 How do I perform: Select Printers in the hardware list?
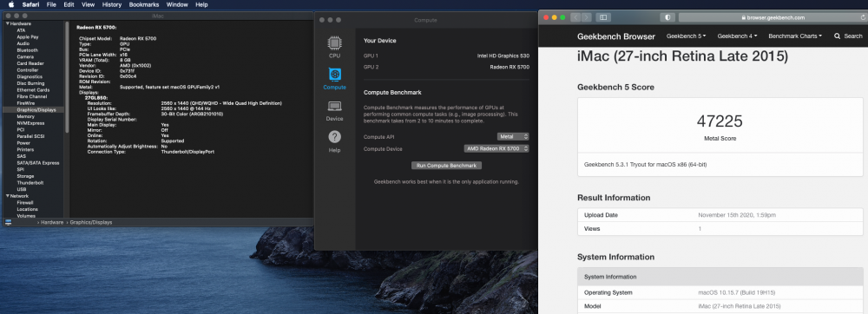pos(25,150)
